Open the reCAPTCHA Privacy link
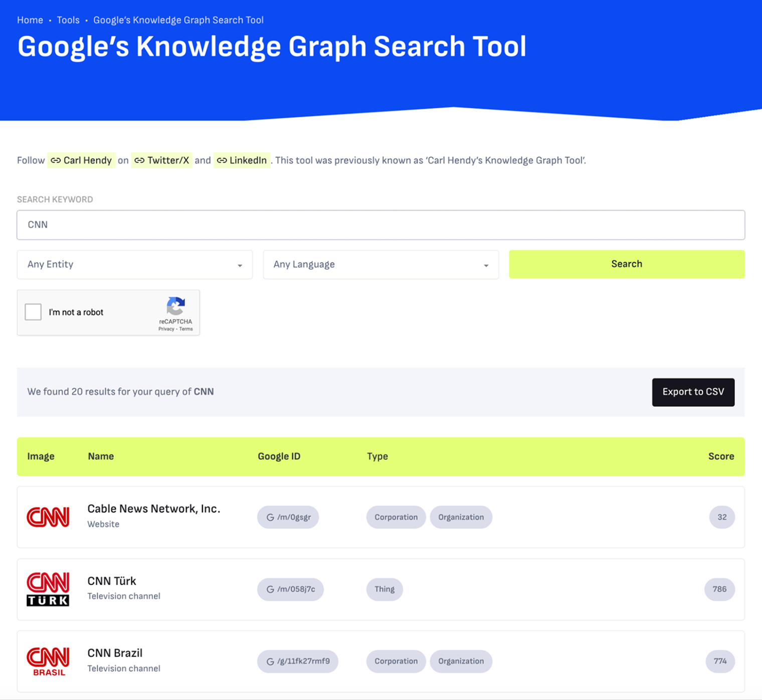Image resolution: width=762 pixels, height=700 pixels. [166, 329]
